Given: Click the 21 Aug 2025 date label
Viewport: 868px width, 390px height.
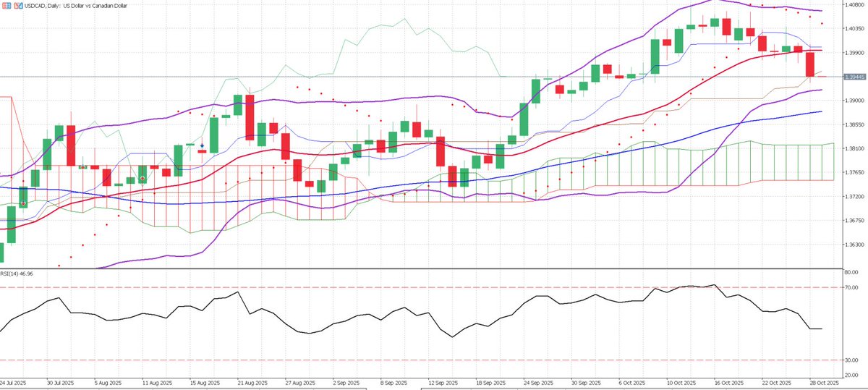Looking at the screenshot, I should [252, 382].
